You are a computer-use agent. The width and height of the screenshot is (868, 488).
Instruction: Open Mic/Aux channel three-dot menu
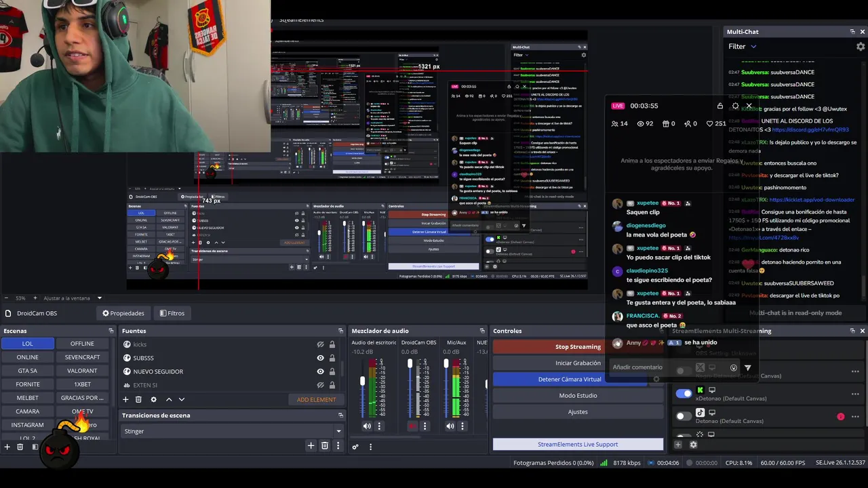click(462, 426)
